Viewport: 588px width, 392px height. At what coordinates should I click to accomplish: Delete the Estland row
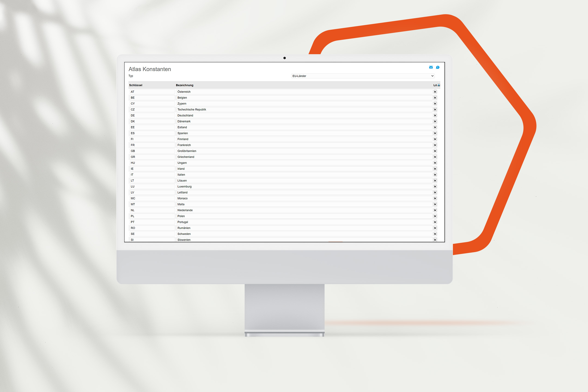[x=435, y=127]
